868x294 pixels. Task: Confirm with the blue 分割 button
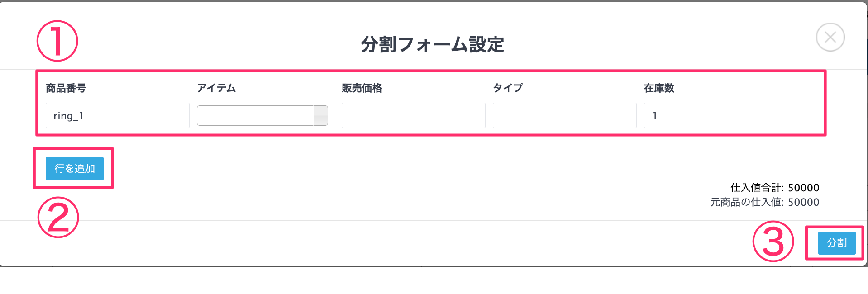[x=837, y=243]
